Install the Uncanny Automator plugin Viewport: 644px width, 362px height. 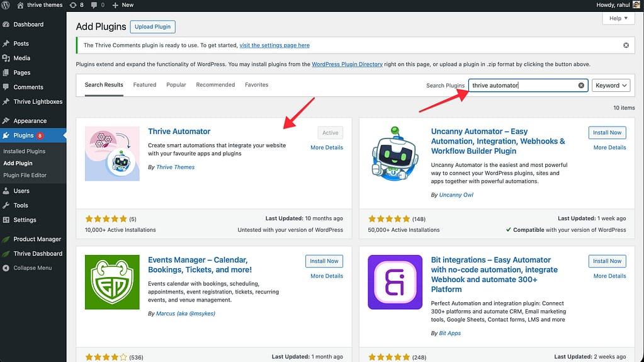(x=607, y=133)
